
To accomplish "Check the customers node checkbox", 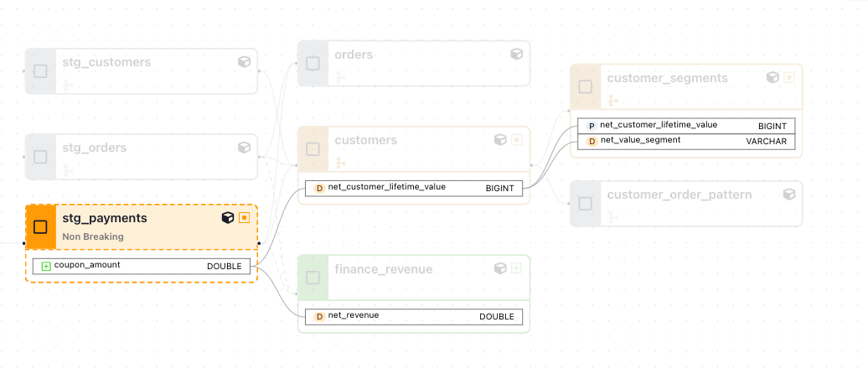I will pos(313,149).
